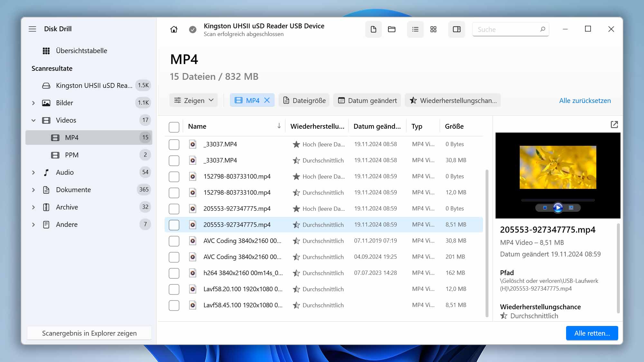Select the grid view layout icon
644x362 pixels.
coord(433,29)
